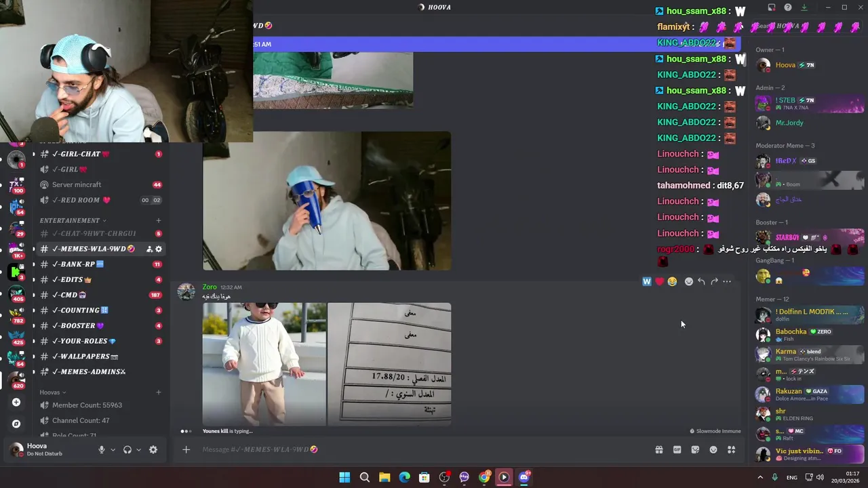Viewport: 868px width, 488px height.
Task: Open the BOOSTER channel
Action: pyautogui.click(x=100, y=325)
